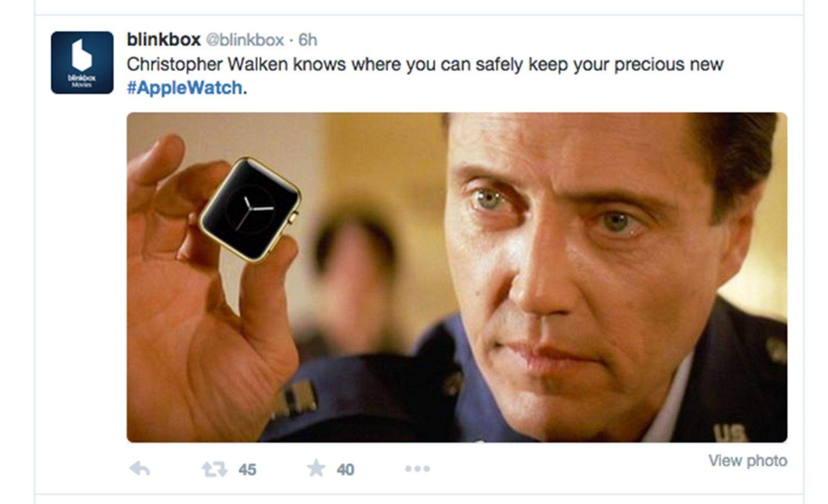The width and height of the screenshot is (828, 504).
Task: Click the reply arrow icon
Action: 140,469
